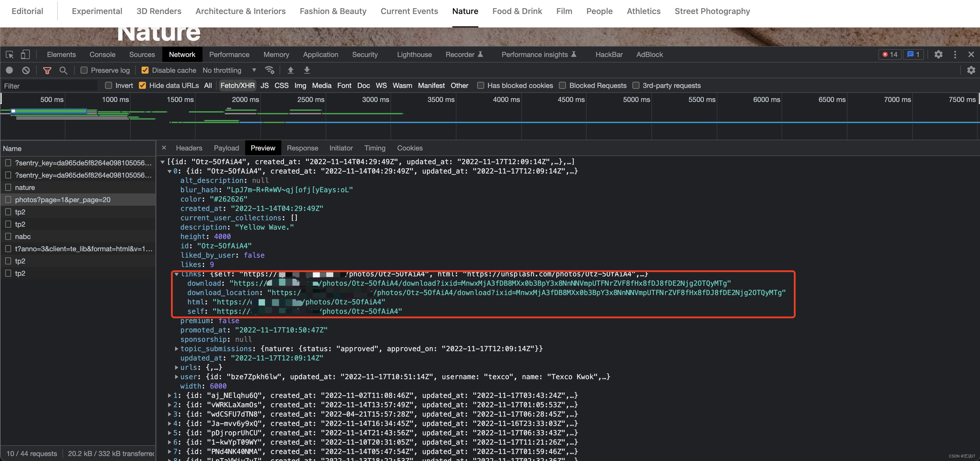This screenshot has width=980, height=461.
Task: Select the photos?page=1&per_page=20 request
Action: (63, 200)
